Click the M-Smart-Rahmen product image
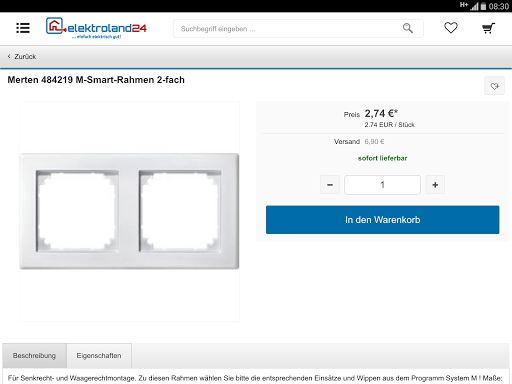 (129, 211)
